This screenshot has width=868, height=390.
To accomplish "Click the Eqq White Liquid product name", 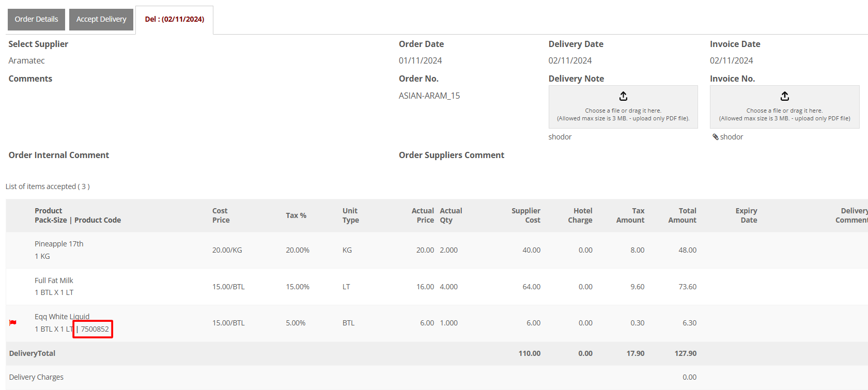I will pos(62,317).
